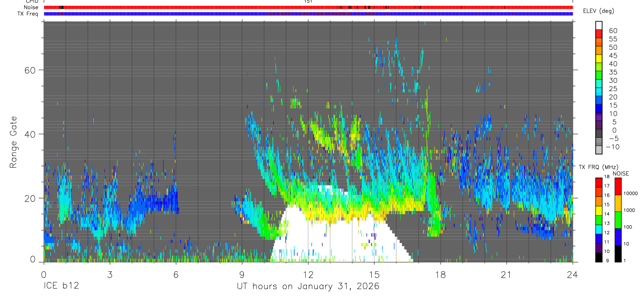
Task: Click the 'ELEV (deg)' legend title
Action: click(x=598, y=11)
